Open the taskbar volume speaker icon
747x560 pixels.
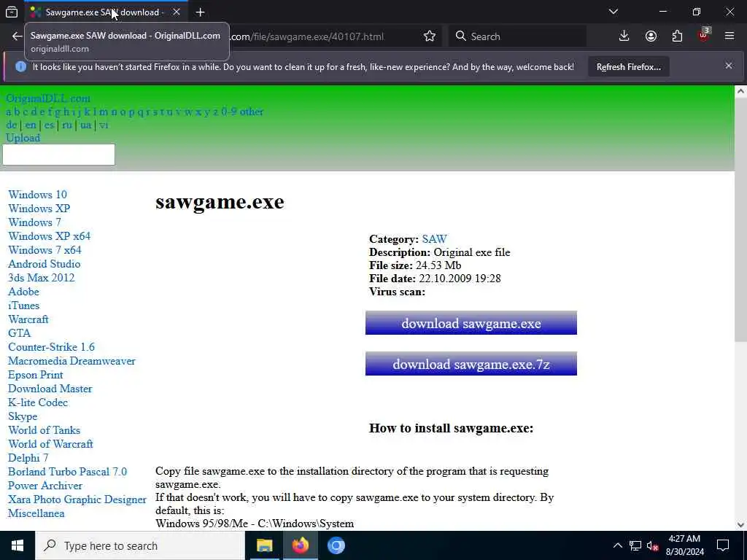(652, 545)
